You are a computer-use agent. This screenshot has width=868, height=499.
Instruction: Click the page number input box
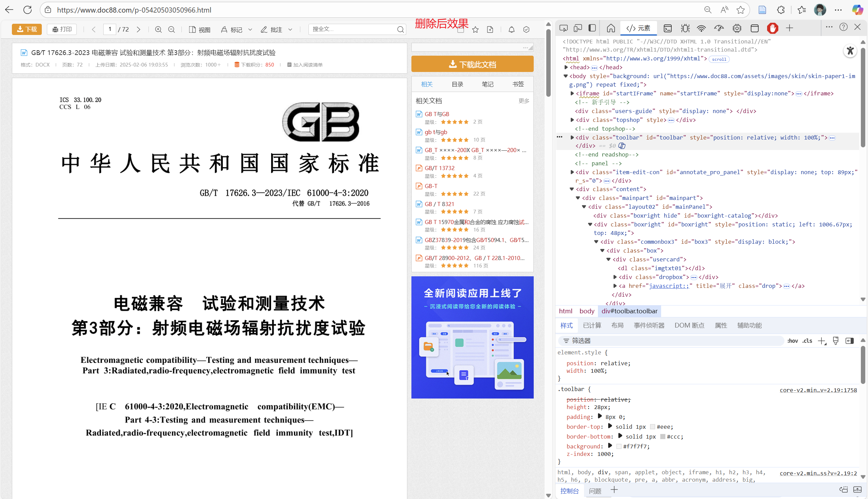110,29
